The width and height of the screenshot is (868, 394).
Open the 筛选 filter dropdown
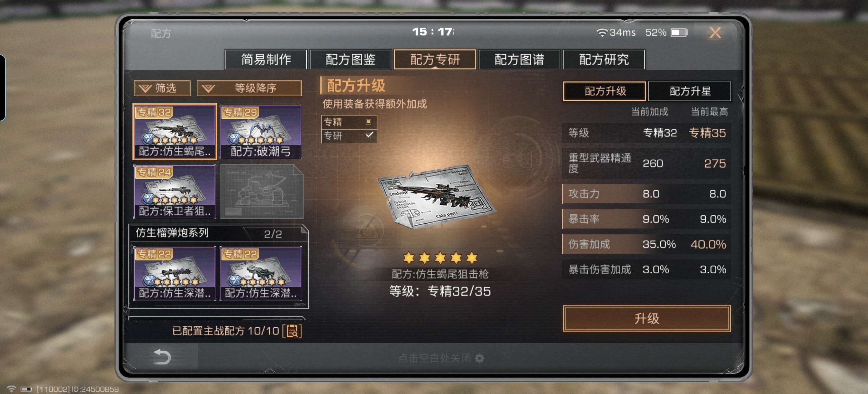coord(162,88)
